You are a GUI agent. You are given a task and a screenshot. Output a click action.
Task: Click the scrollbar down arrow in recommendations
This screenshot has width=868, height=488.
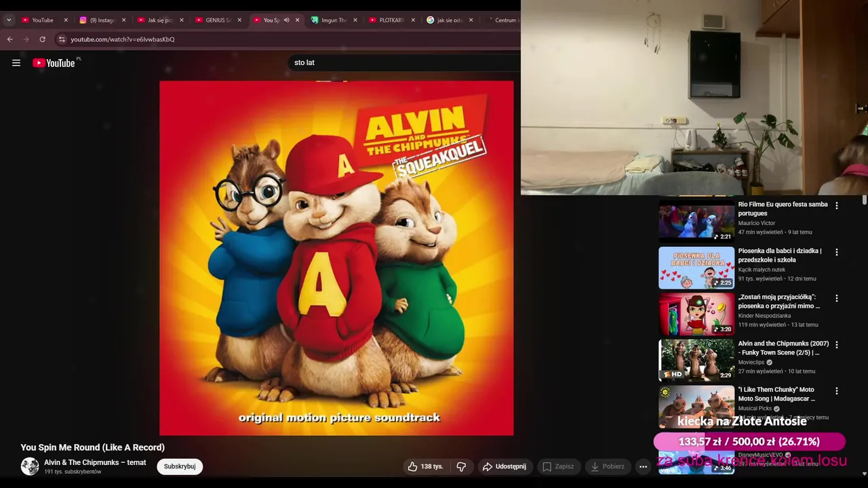tap(864, 473)
